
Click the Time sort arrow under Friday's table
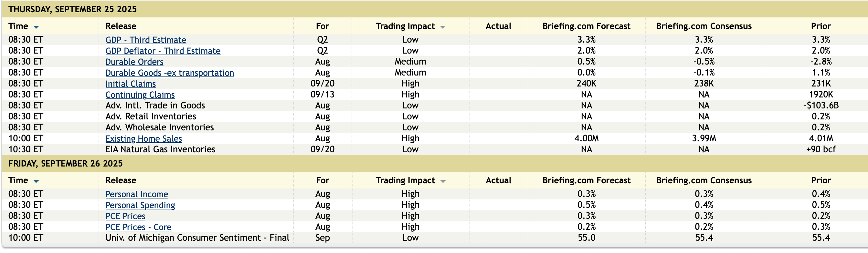36,181
